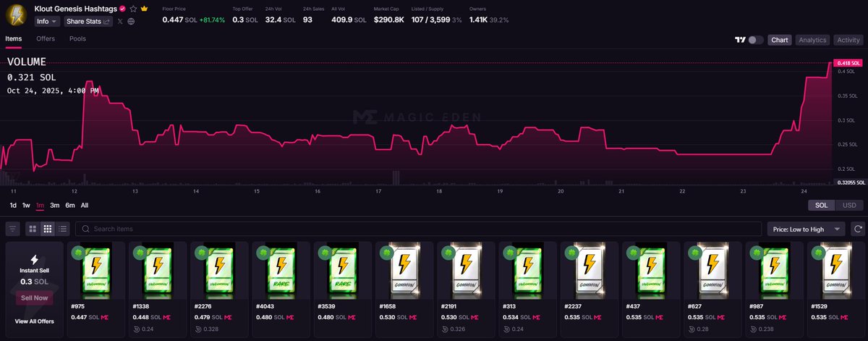868x341 pixels.
Task: Click the pink verified badge next to Klout Genesis Hashtags
Action: 123,9
